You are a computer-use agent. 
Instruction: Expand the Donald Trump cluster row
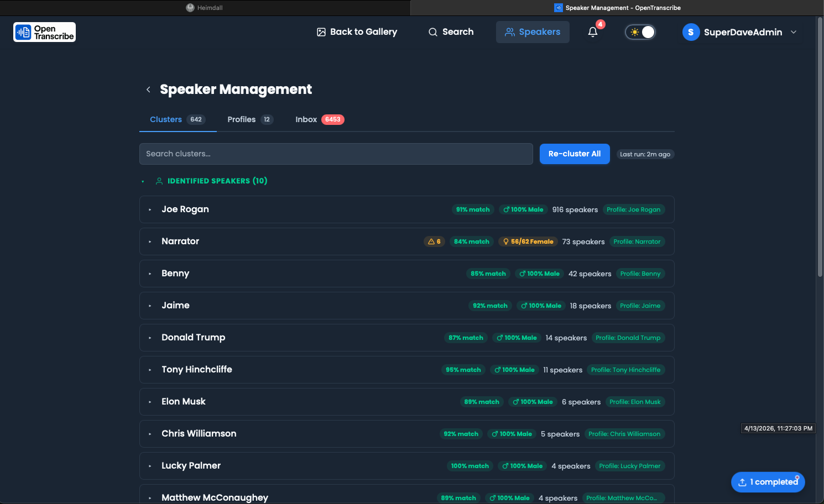coord(150,338)
